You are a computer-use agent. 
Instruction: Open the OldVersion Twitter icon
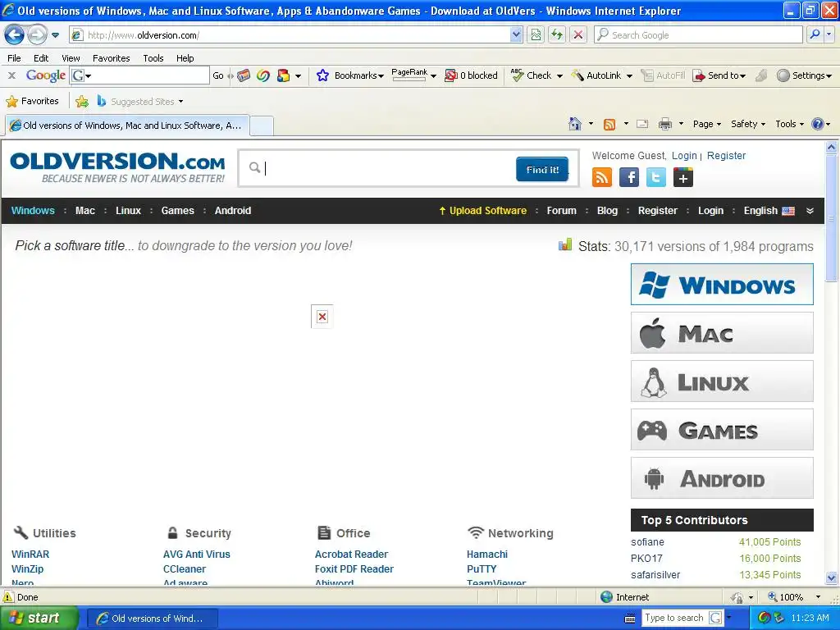(x=656, y=177)
